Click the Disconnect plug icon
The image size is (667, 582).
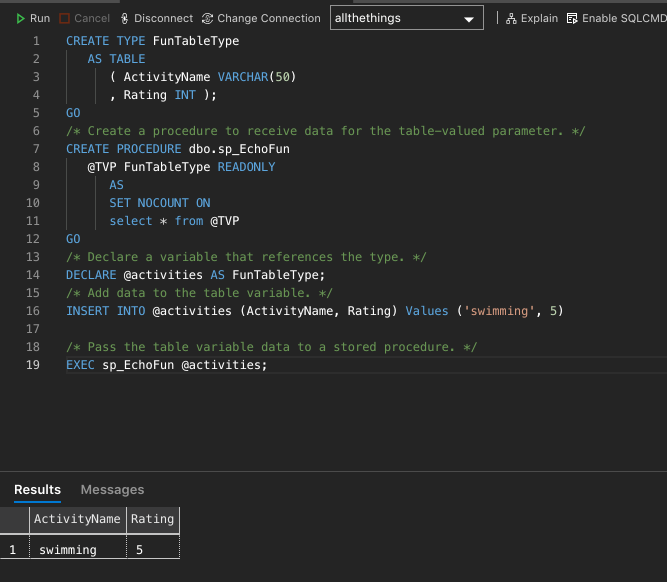tap(124, 18)
